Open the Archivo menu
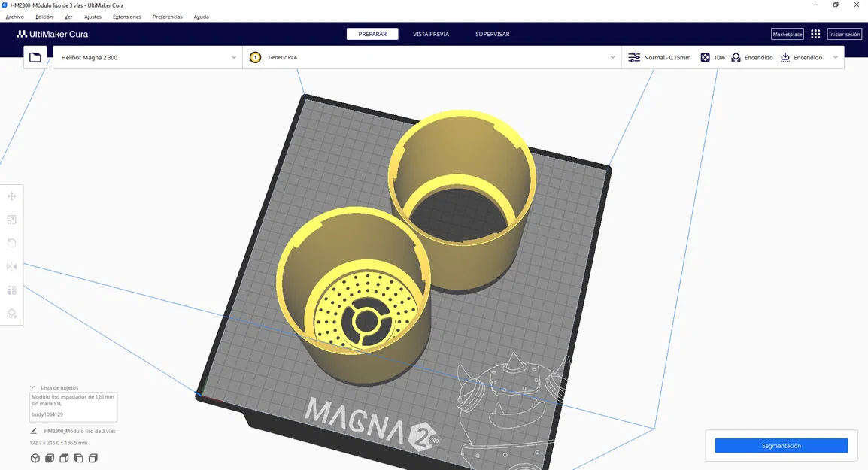 pyautogui.click(x=15, y=17)
